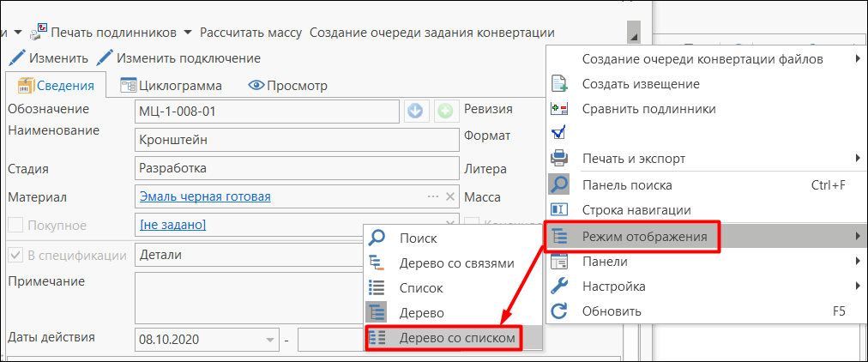Click the Строка навигации icon
The image size is (868, 362).
560,210
